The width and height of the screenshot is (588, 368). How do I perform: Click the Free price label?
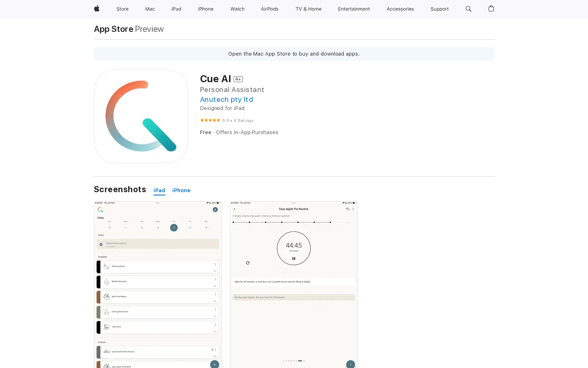coord(206,132)
